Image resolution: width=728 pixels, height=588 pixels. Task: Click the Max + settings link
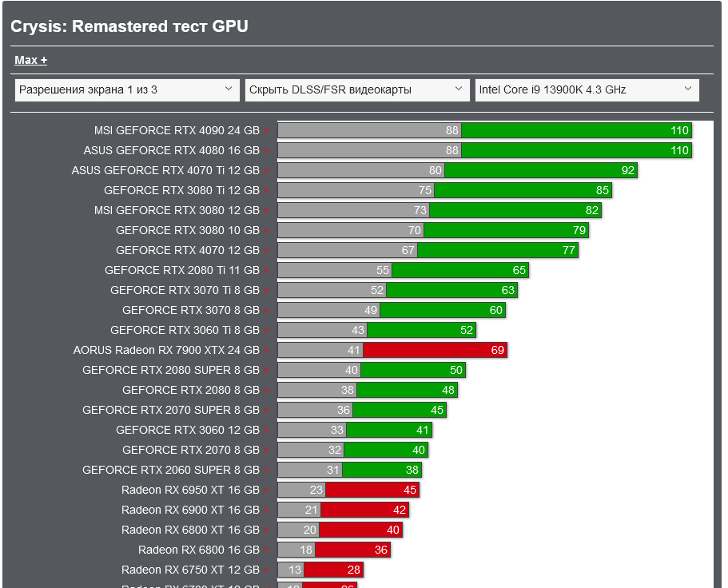pos(30,60)
